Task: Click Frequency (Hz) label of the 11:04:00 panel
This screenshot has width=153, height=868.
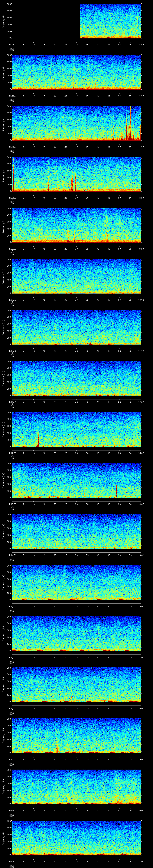Action: point(3,21)
